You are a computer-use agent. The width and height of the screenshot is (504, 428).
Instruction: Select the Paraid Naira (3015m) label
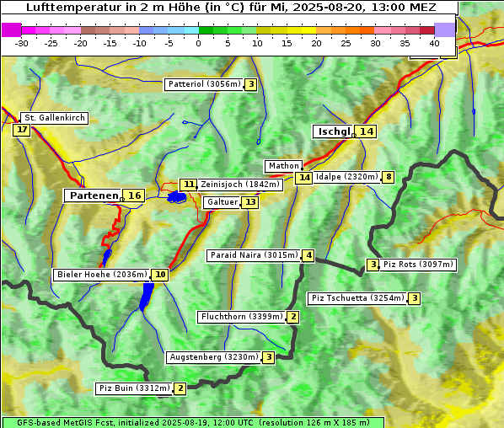click(254, 255)
